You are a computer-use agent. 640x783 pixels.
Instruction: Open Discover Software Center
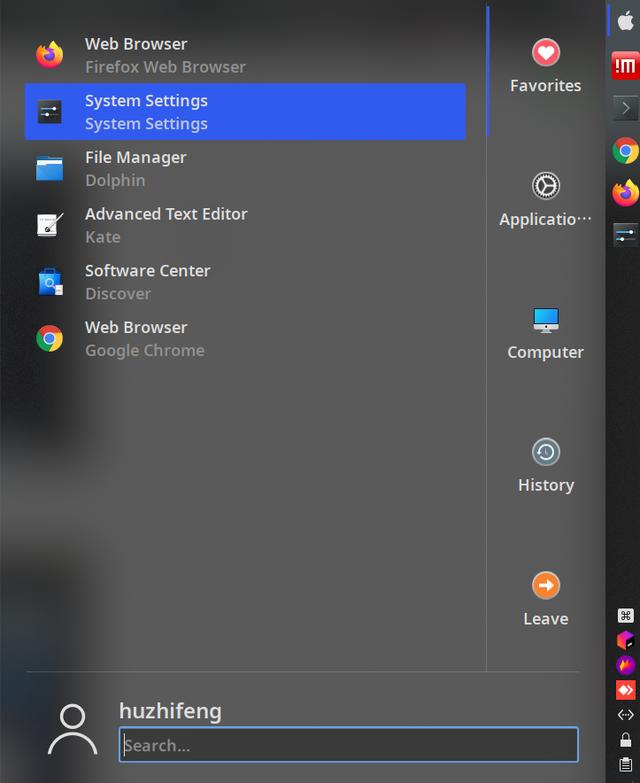(x=245, y=282)
